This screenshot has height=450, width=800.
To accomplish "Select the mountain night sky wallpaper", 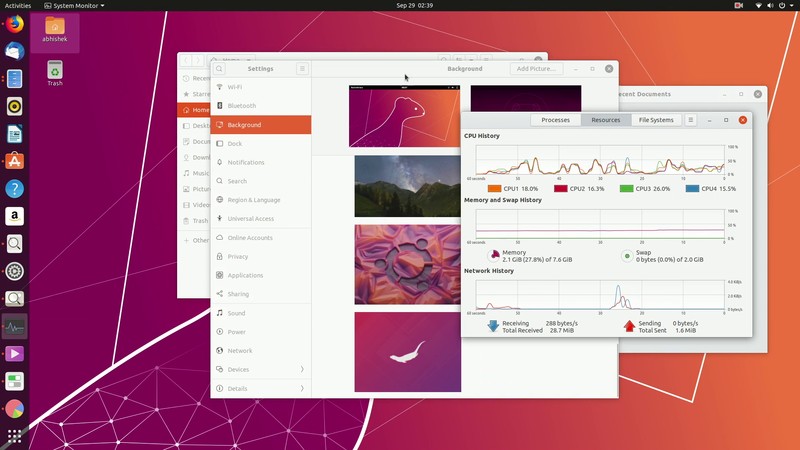I will (407, 186).
